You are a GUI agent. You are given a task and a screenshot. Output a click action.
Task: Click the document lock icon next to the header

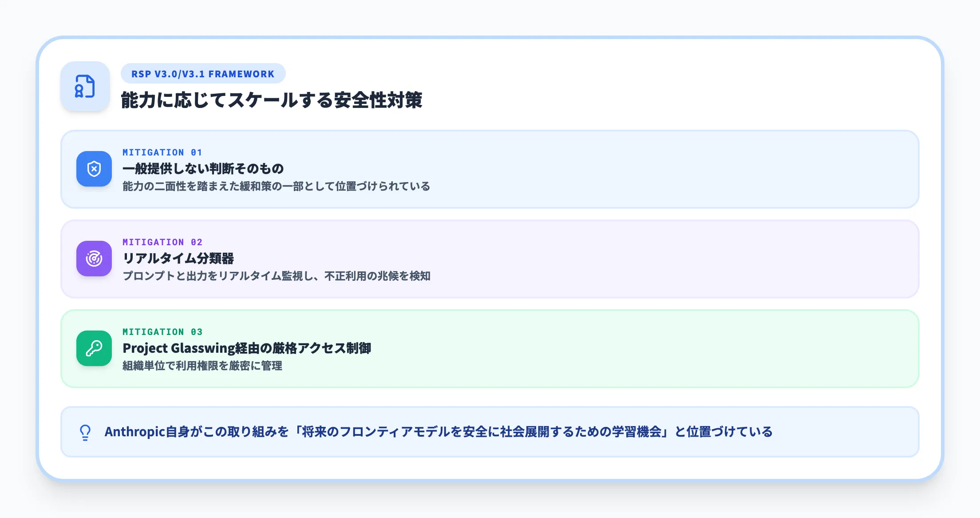pyautogui.click(x=85, y=88)
